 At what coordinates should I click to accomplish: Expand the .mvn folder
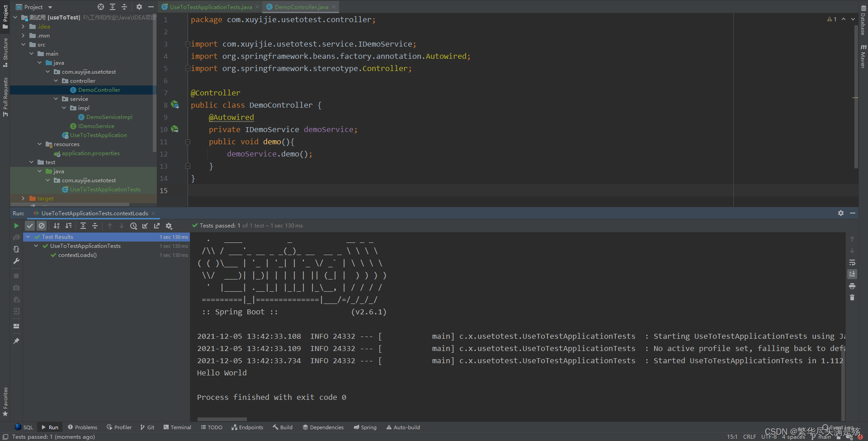tap(23, 36)
